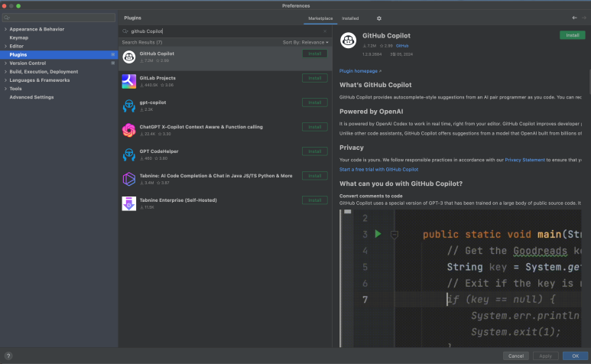The image size is (591, 364).
Task: Click the Search Results (7) label
Action: [142, 43]
